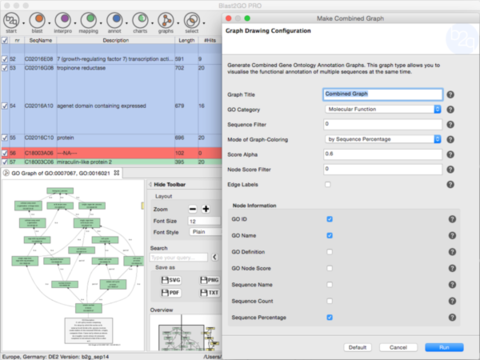Click the mapping toolbar icon
Viewport: 480px width, 360px height.
(x=88, y=21)
